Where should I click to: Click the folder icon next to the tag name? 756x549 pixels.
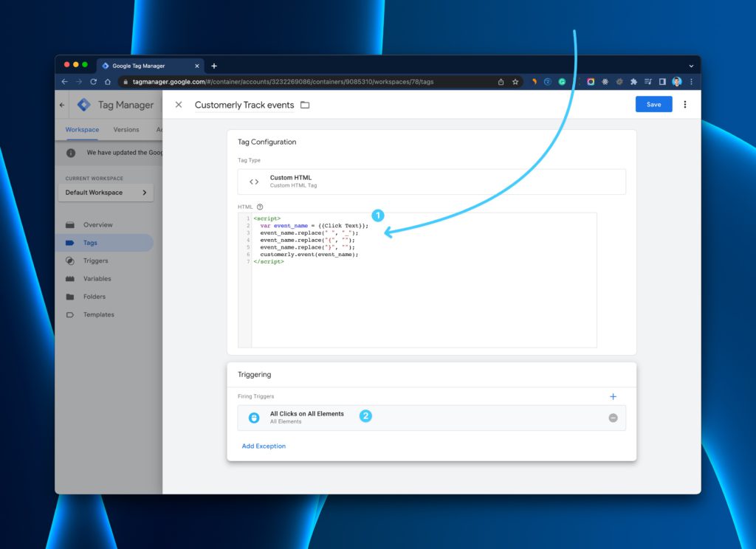(305, 105)
